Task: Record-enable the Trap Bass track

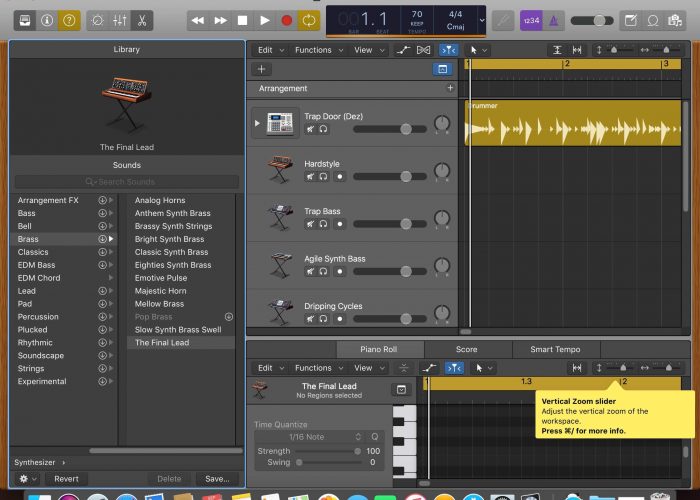Action: (x=340, y=224)
